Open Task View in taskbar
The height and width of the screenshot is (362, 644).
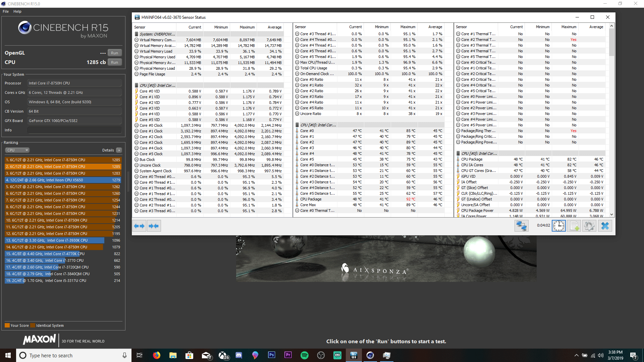click(x=140, y=355)
